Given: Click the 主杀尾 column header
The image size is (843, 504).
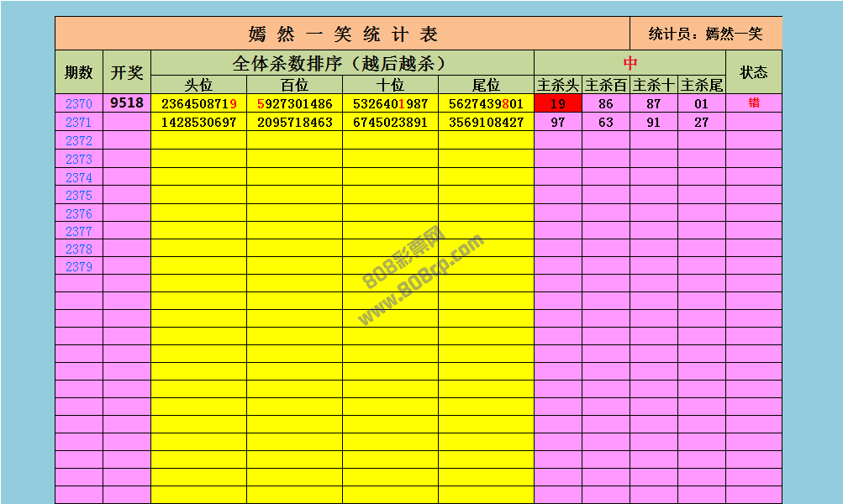Looking at the screenshot, I should coord(701,86).
